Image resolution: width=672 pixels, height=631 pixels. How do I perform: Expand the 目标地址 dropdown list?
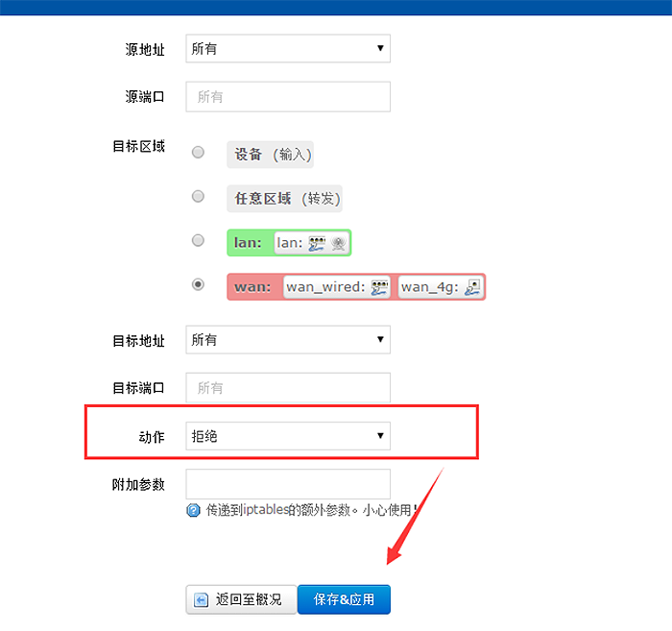point(288,340)
